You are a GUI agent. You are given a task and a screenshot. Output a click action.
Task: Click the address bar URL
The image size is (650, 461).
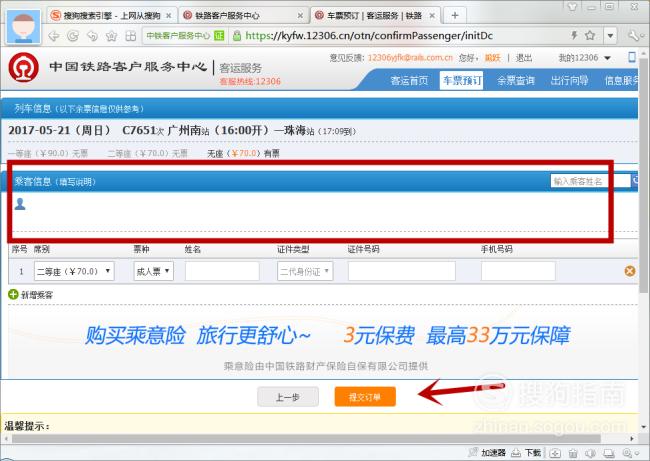point(369,36)
